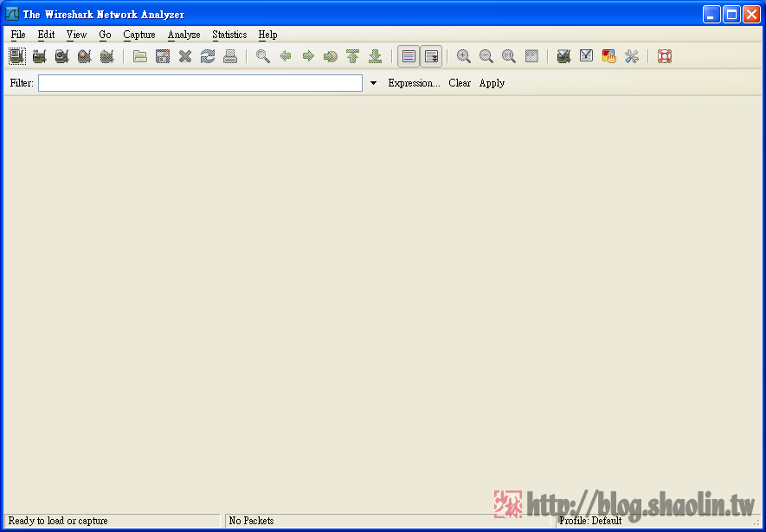Close the Wireshark window

click(x=751, y=15)
